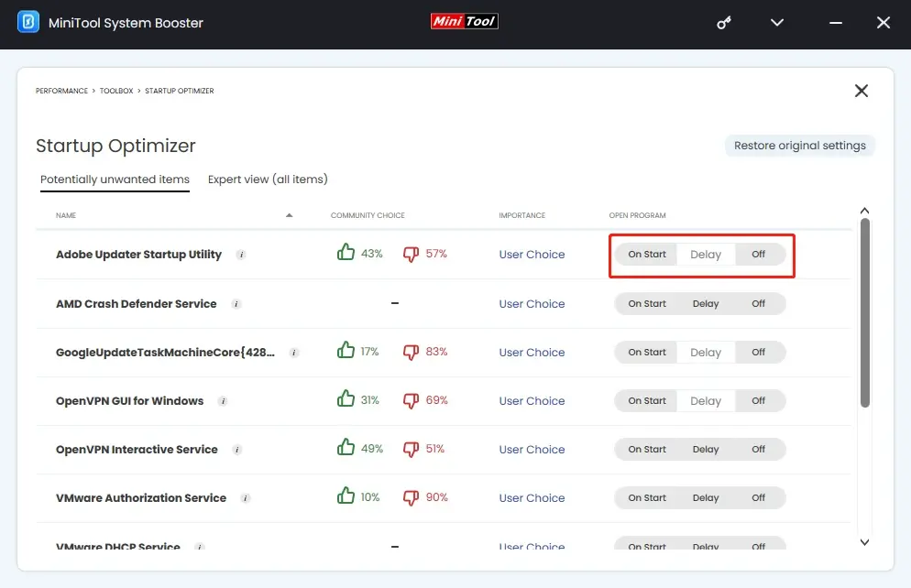Turn Off Adobe Updater Startup Utility
Viewport: 911px width, 588px height.
[759, 255]
